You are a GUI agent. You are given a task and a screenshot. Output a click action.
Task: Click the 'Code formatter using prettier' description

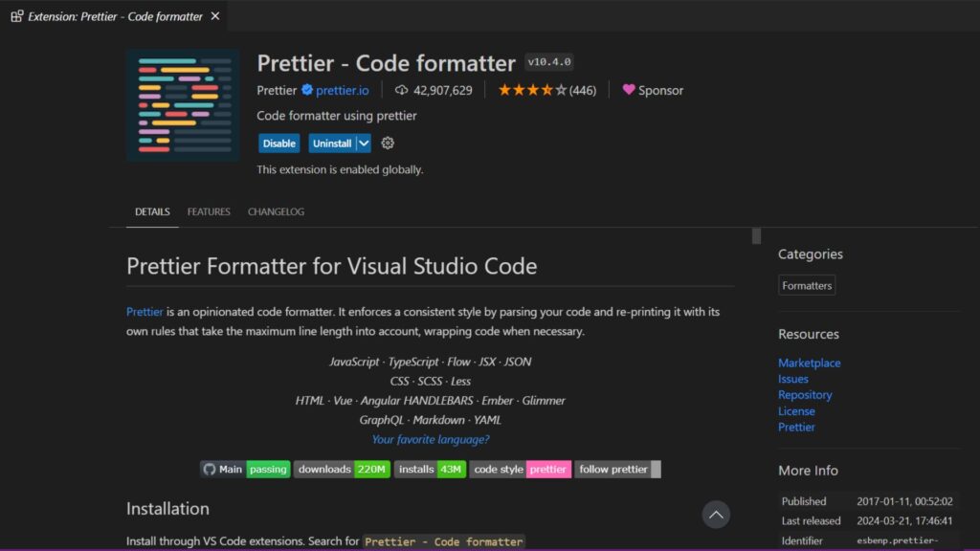coord(337,116)
